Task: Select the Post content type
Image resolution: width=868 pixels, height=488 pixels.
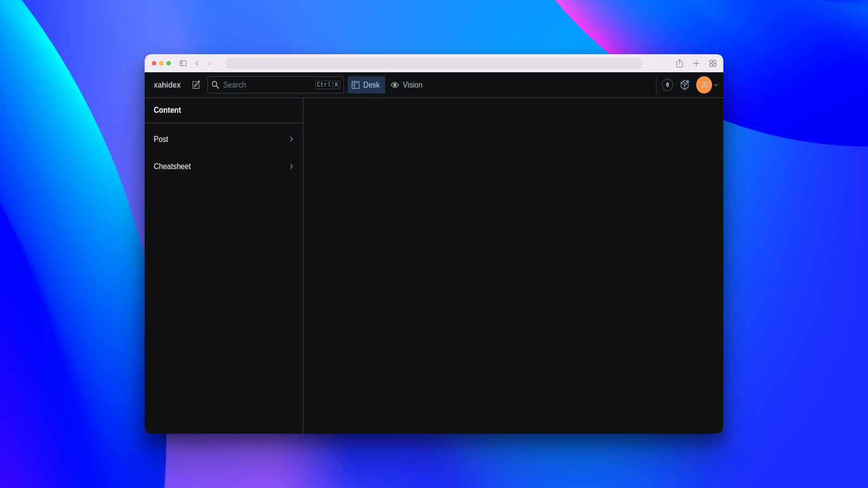Action: (224, 139)
